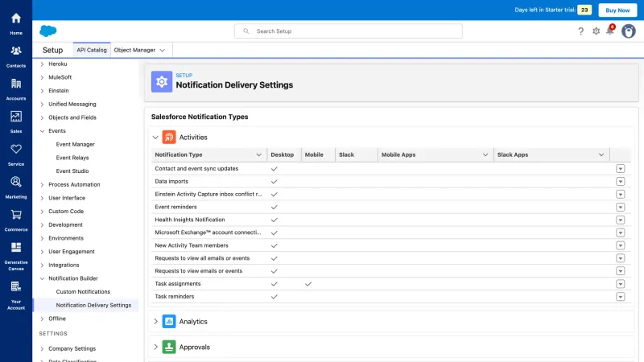The image size is (644, 362).
Task: Open Mobile Apps column header menu
Action: [x=485, y=154]
